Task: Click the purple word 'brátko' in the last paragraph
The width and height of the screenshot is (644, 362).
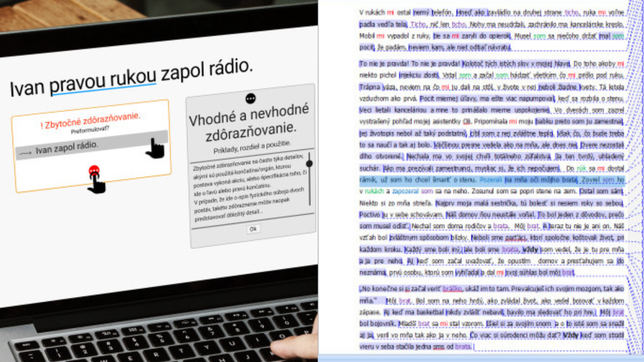Action: click(x=452, y=289)
